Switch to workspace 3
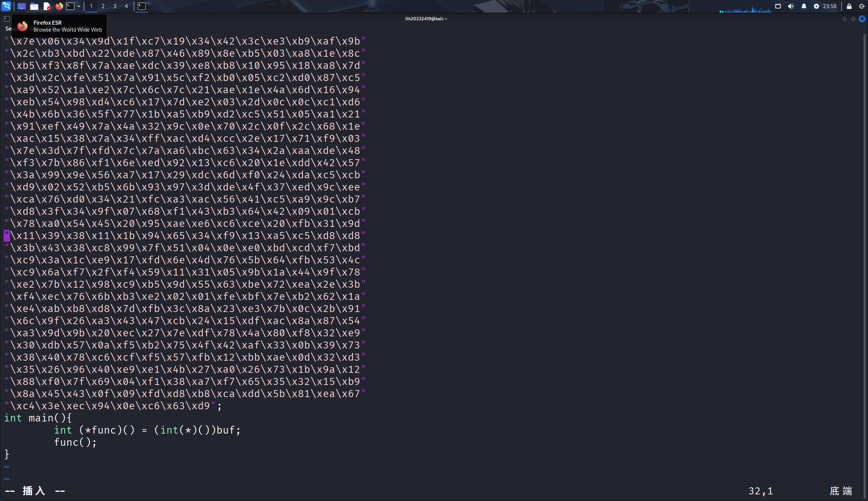Image resolution: width=868 pixels, height=501 pixels. point(115,6)
